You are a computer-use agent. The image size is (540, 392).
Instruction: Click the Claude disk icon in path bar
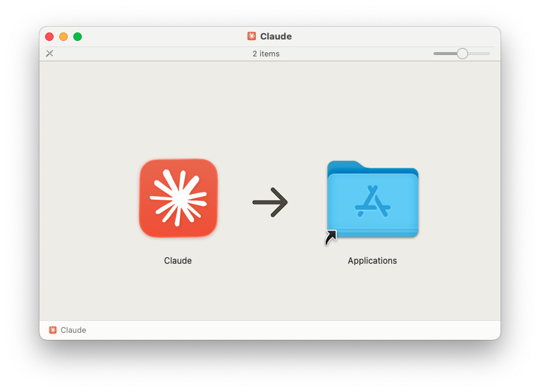(53, 330)
